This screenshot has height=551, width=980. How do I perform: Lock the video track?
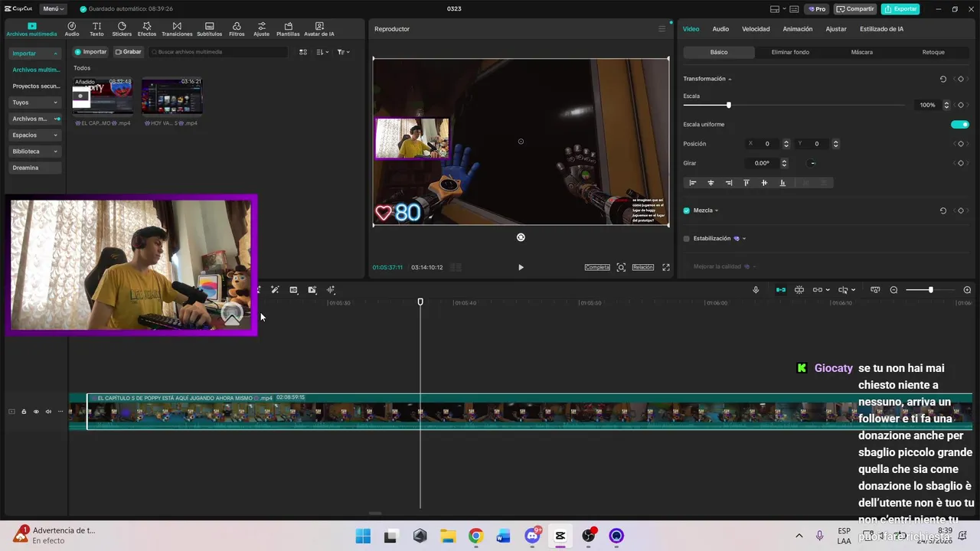[x=24, y=412]
